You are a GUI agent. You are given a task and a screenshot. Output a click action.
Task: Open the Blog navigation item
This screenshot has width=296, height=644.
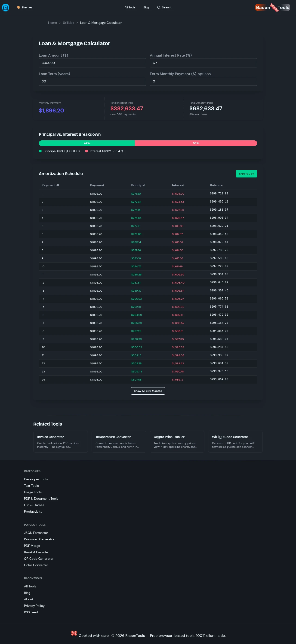(146, 7)
